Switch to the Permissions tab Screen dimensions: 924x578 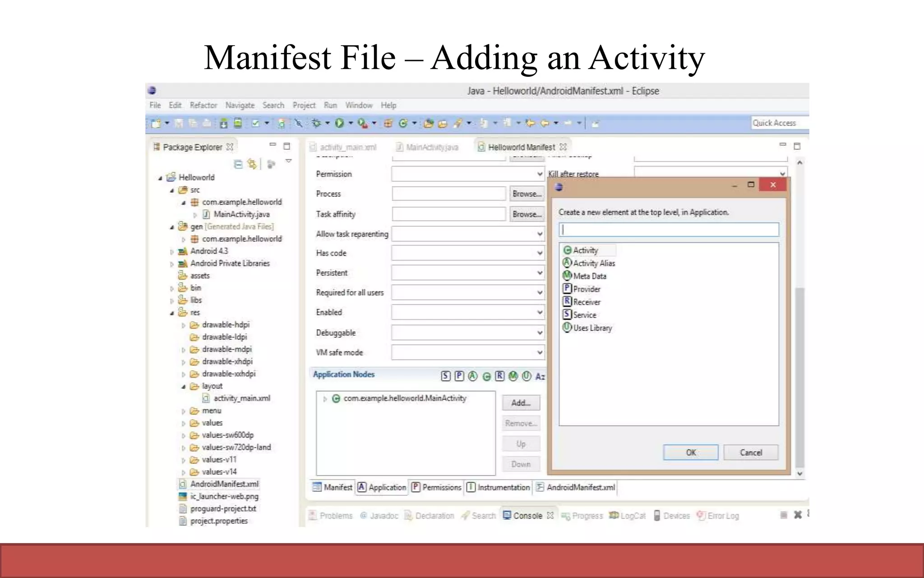[x=436, y=487]
